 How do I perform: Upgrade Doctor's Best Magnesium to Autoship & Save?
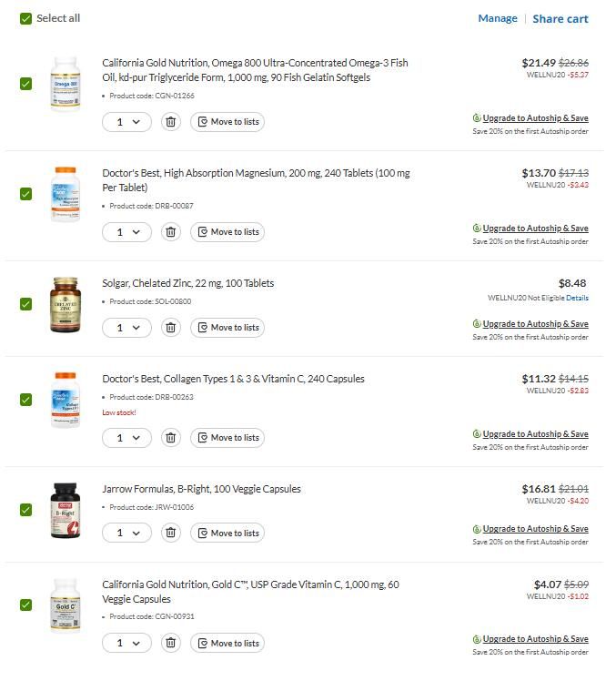click(x=535, y=229)
